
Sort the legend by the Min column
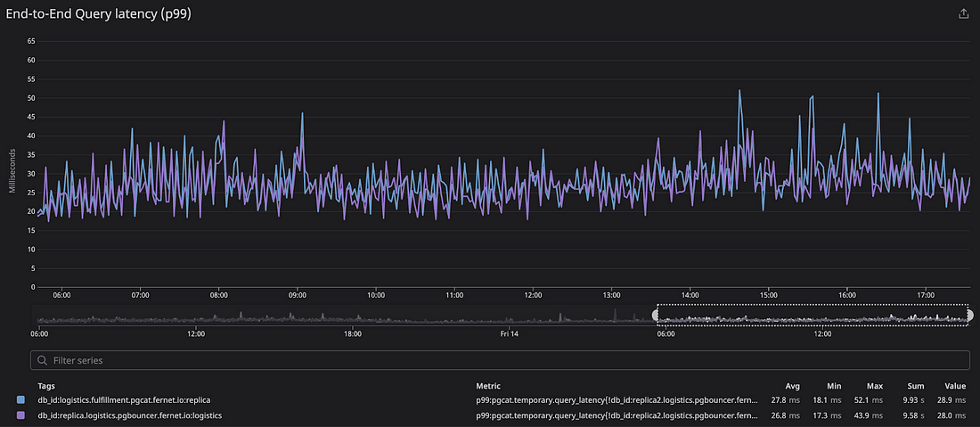[x=834, y=386]
